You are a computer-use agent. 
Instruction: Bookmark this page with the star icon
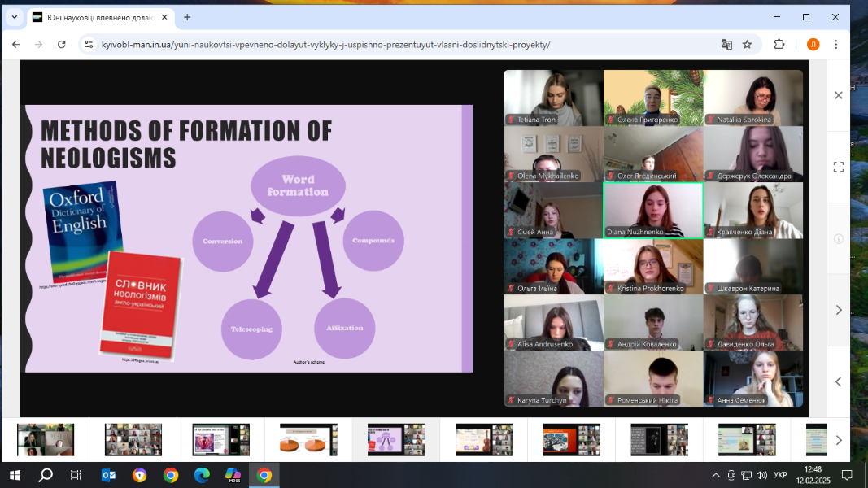click(747, 44)
